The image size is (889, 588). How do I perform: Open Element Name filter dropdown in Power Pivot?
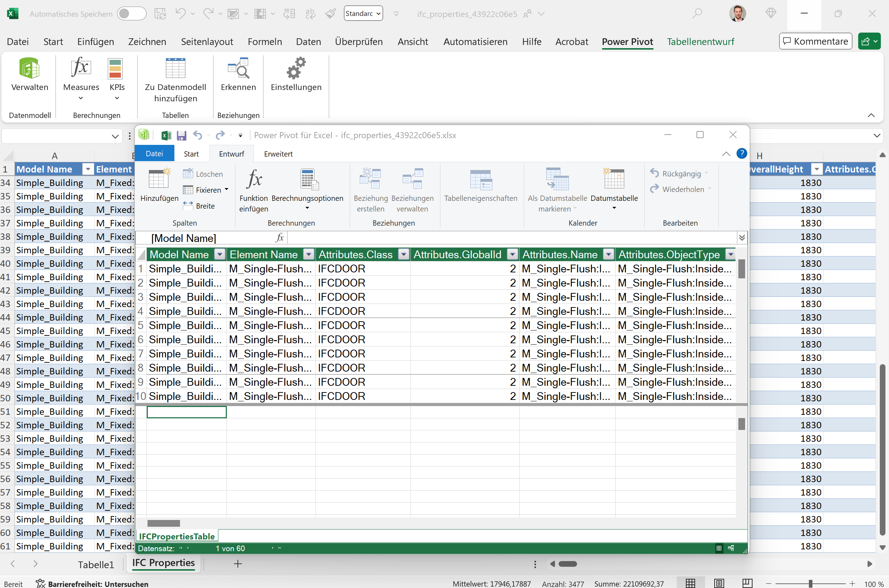[308, 255]
